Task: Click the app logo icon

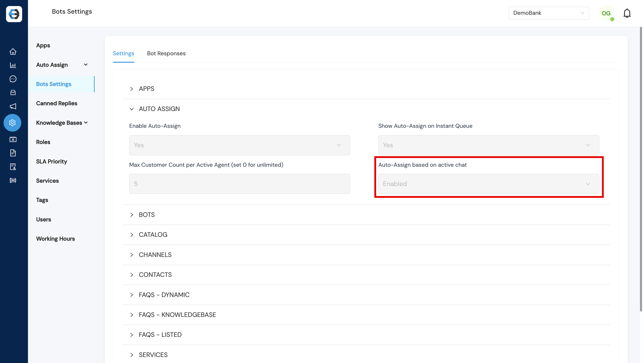Action: (x=14, y=14)
